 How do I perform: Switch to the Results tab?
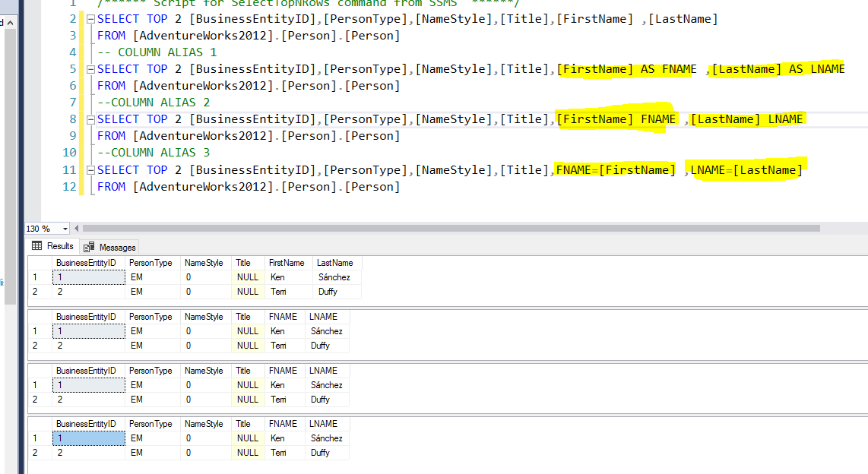[x=52, y=246]
